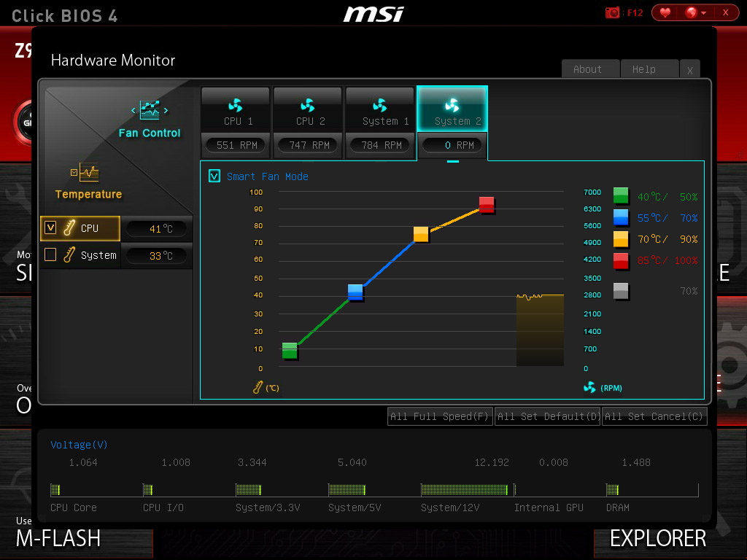
Task: Open the globe language selector
Action: [695, 13]
